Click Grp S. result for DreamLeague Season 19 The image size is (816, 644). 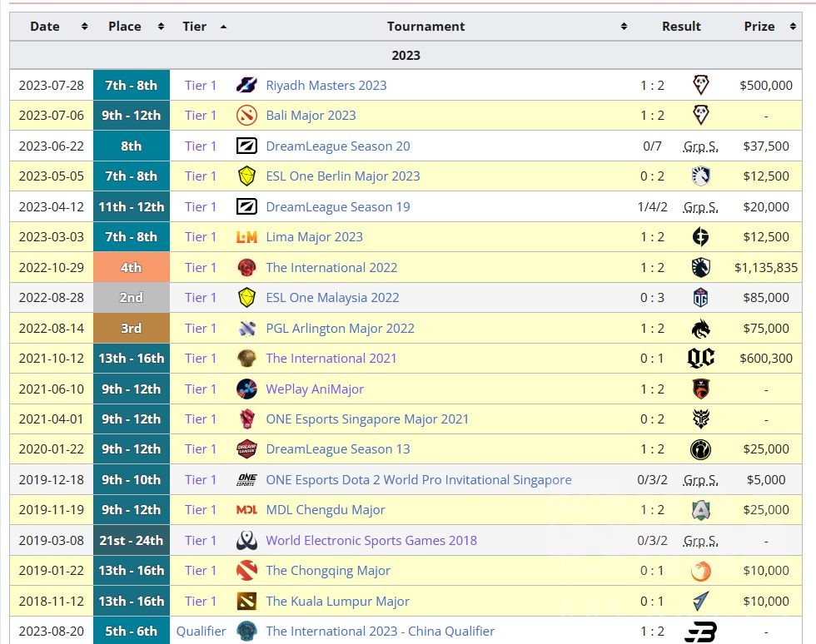click(700, 207)
